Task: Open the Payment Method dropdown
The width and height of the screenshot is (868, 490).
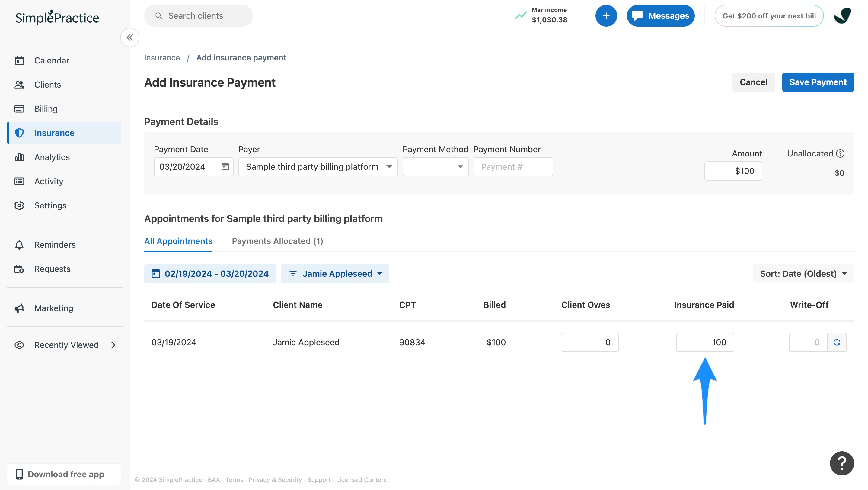Action: (435, 166)
